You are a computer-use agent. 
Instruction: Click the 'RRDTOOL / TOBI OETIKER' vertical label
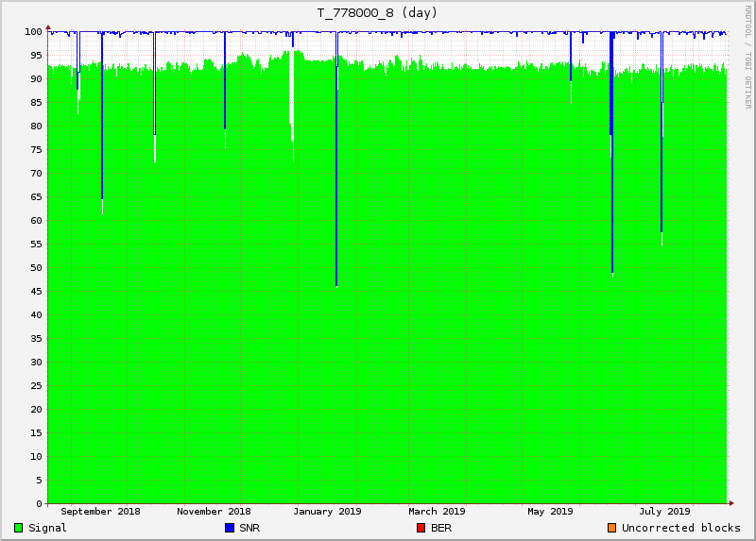click(x=747, y=58)
